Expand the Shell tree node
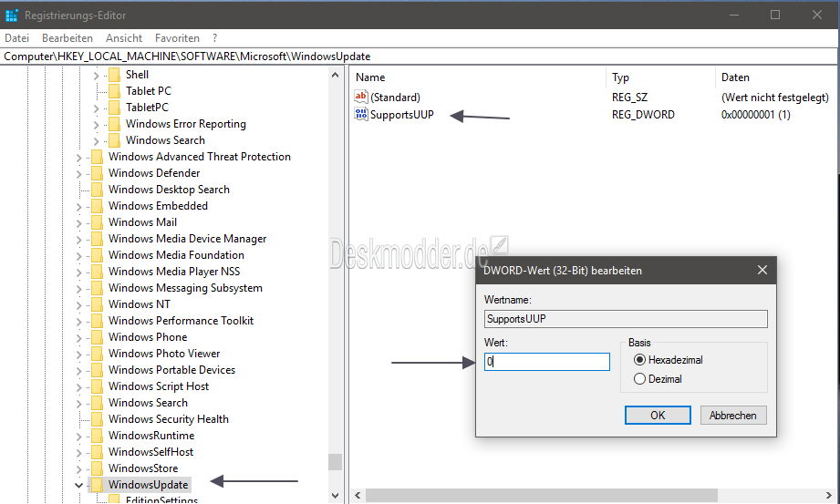The height and width of the screenshot is (504, 840). pos(97,76)
